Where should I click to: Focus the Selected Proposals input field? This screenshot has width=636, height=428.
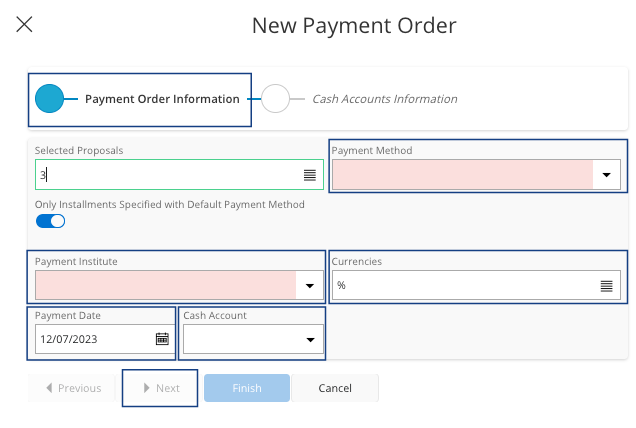pyautogui.click(x=165, y=175)
